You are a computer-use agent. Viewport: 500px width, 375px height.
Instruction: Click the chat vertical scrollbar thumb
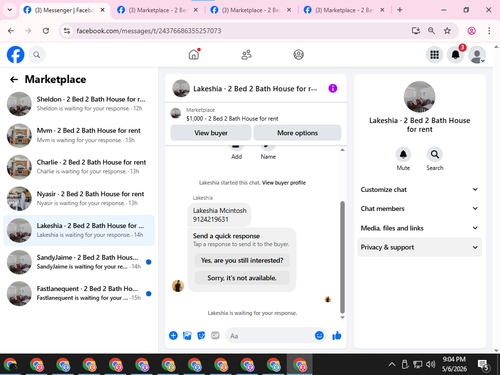click(342, 257)
